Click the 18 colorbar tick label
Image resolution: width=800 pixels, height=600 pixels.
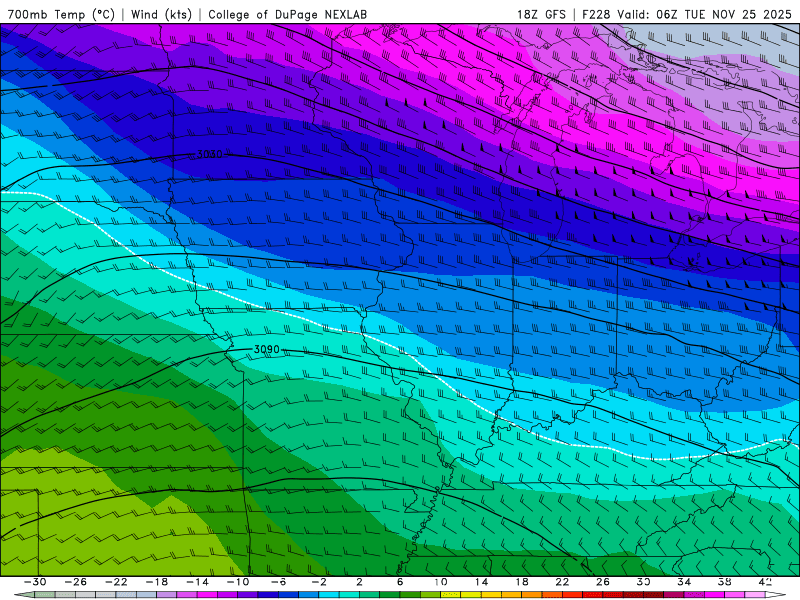(521, 582)
